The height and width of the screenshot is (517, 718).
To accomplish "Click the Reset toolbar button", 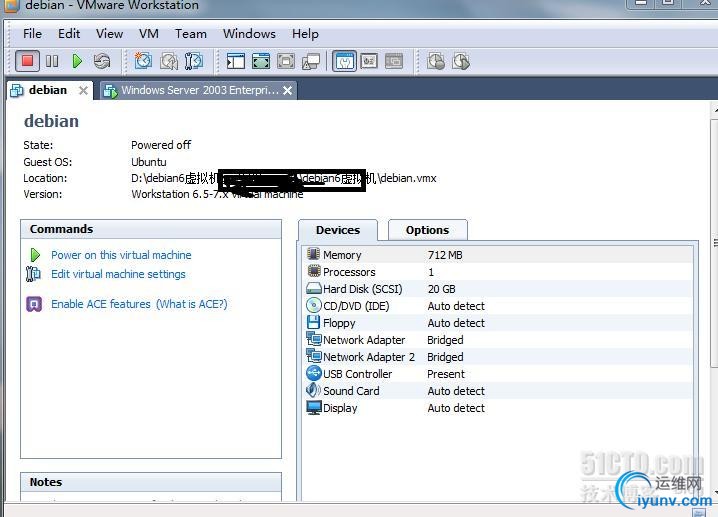I will 102,61.
